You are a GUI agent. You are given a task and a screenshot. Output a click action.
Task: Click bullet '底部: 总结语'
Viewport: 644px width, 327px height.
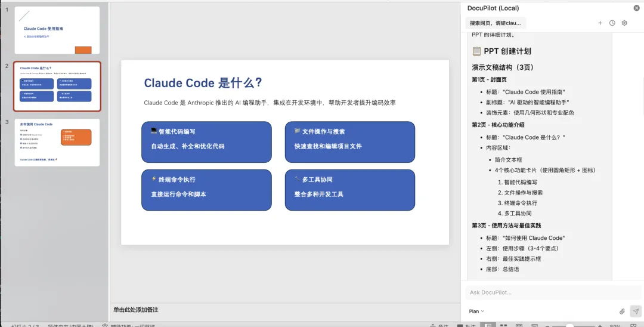point(503,269)
